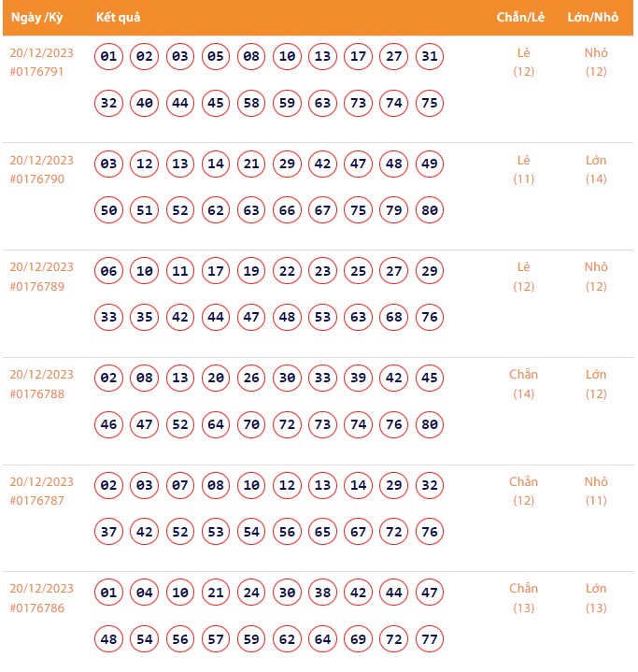
Task: Open draw ID #0176789
Action: pos(36,286)
